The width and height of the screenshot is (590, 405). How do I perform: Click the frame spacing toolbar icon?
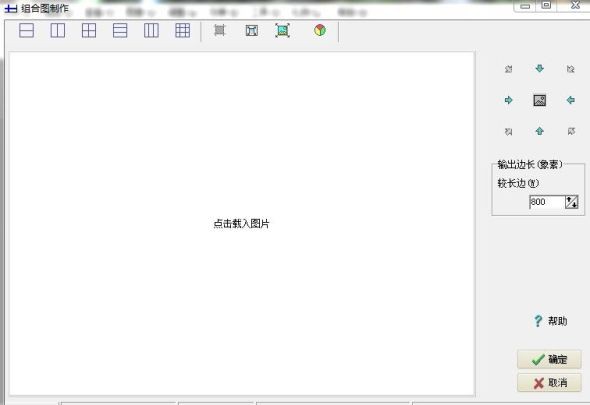click(x=220, y=30)
